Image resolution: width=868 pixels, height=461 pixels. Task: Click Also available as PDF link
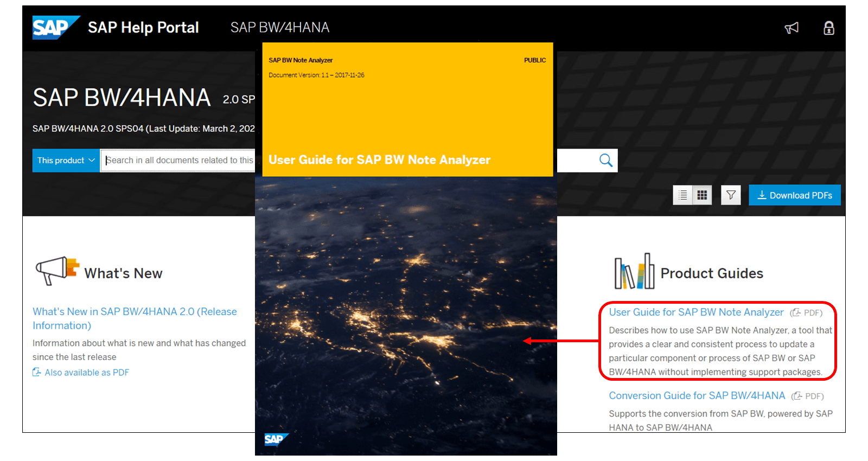coord(81,373)
